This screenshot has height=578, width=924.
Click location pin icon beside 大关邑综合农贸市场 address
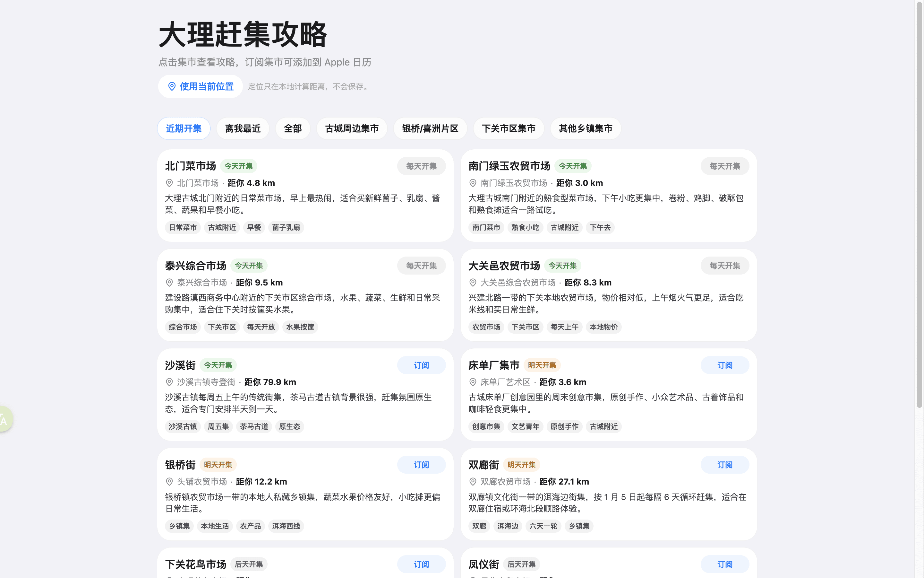click(473, 283)
